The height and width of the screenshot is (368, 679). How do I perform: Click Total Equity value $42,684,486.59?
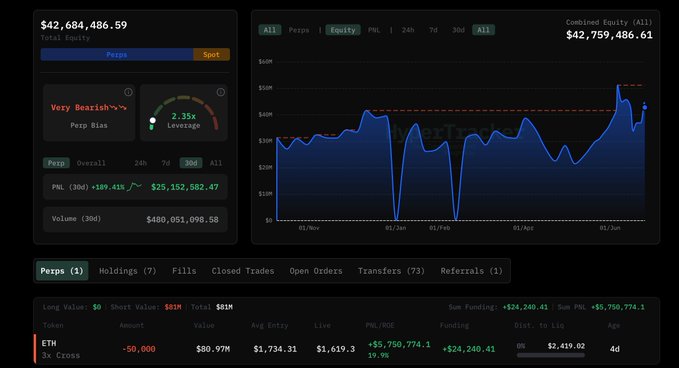84,25
